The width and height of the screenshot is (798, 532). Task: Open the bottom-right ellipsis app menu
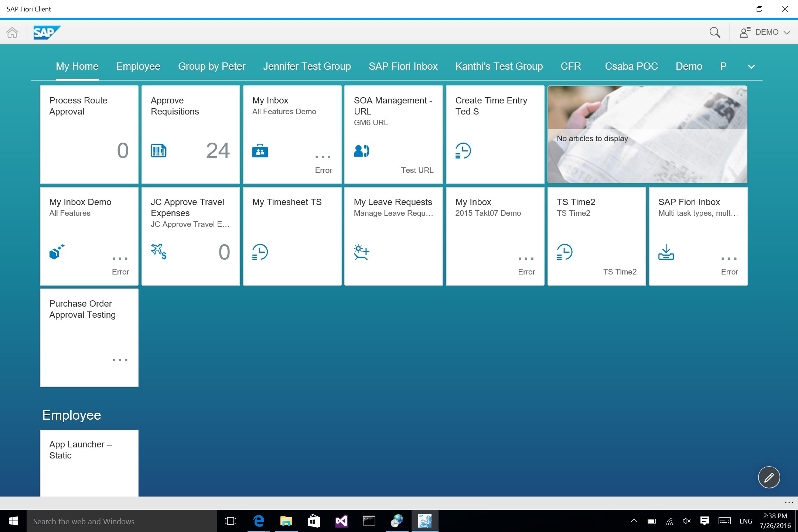point(789,502)
